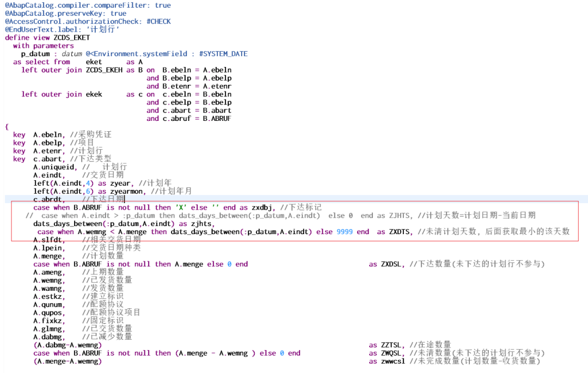Click the @EndUserText.label annotation line
This screenshot has width=588, height=373.
[x=62, y=29]
